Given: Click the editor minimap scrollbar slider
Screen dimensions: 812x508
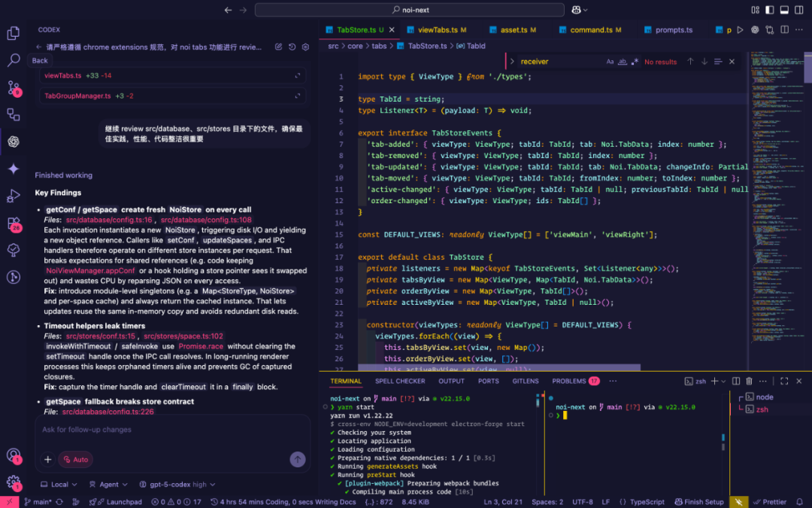Looking at the screenshot, I should tap(807, 68).
